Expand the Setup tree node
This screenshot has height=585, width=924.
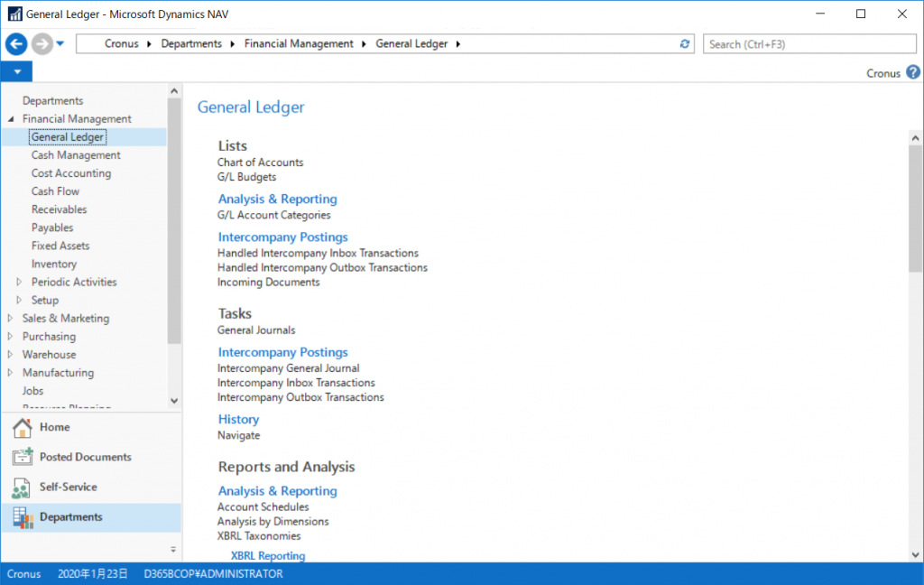20,300
